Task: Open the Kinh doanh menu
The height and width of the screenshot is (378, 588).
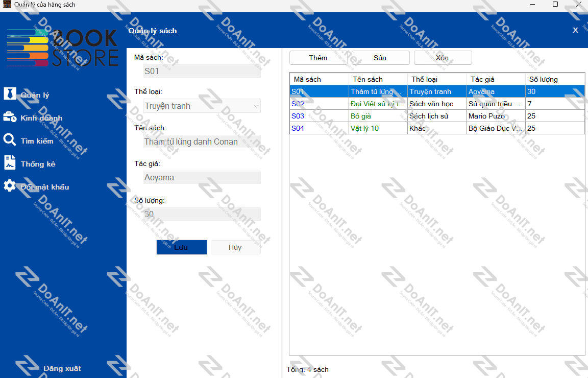Action: pyautogui.click(x=41, y=118)
